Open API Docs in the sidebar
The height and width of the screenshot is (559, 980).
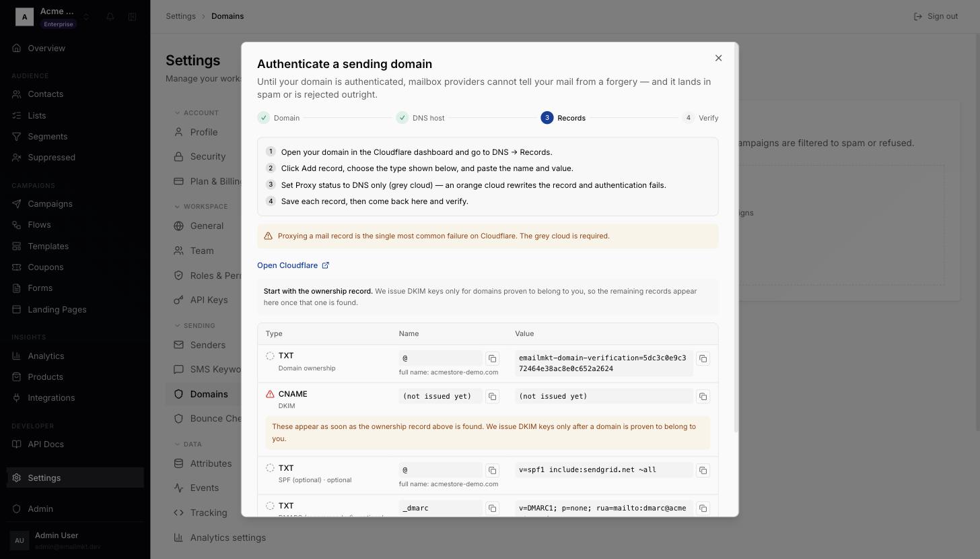[x=75, y=445]
